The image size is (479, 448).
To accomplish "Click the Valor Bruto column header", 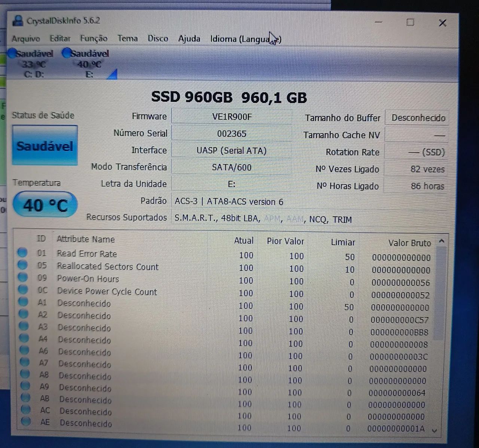I will (x=409, y=243).
